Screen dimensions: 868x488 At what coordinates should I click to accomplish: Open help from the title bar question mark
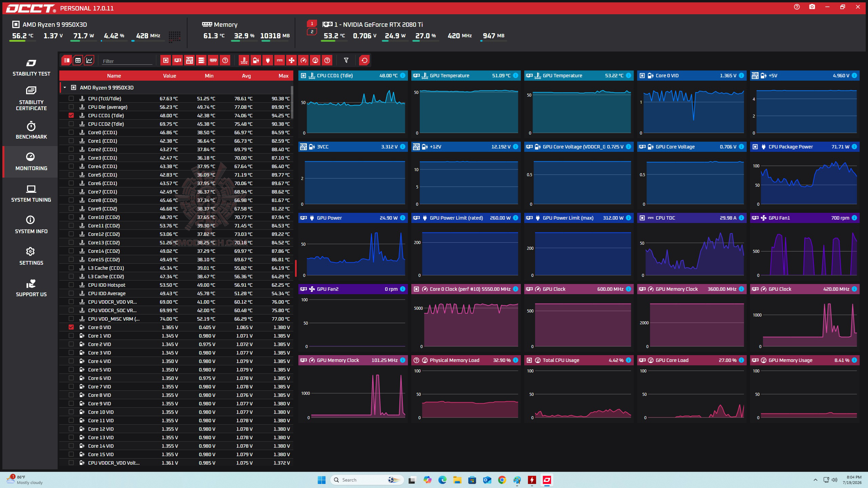[797, 7]
